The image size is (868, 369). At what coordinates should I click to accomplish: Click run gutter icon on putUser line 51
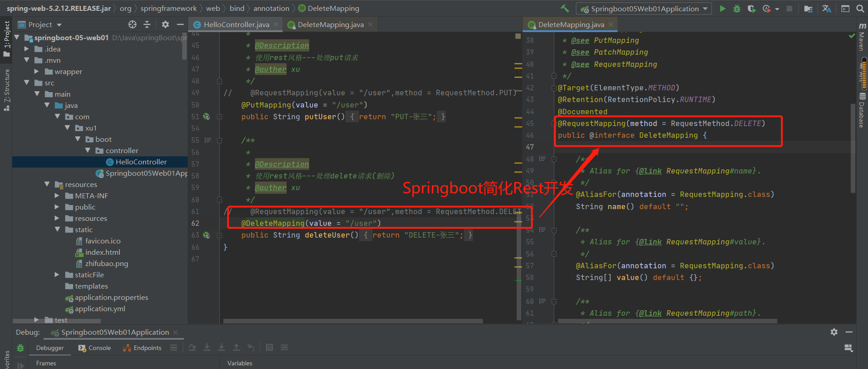click(207, 117)
